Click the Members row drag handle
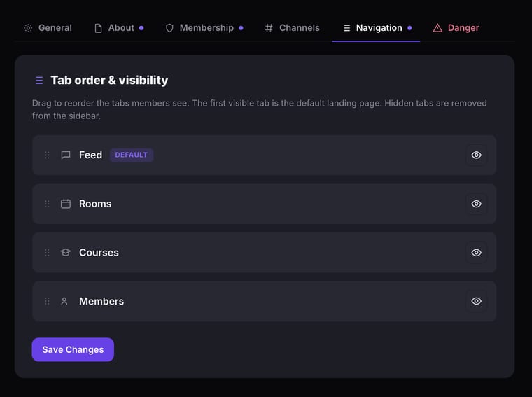This screenshot has width=532, height=397. tap(47, 301)
